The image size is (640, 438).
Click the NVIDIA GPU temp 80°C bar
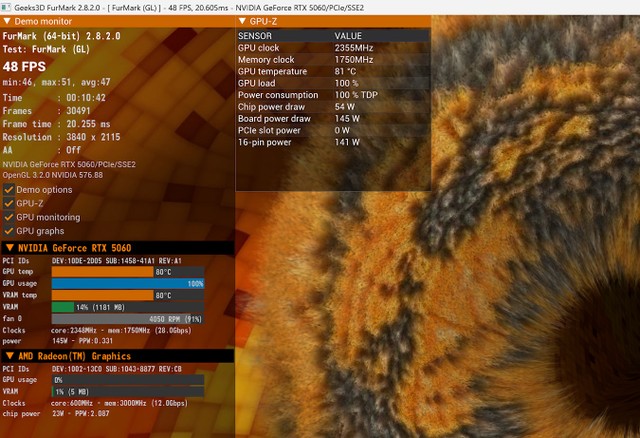click(x=128, y=272)
